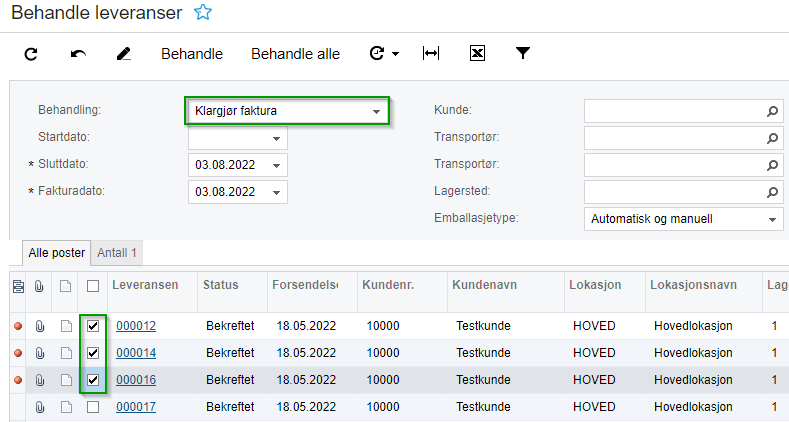Export table to Excel icon
The image size is (789, 422).
point(477,53)
